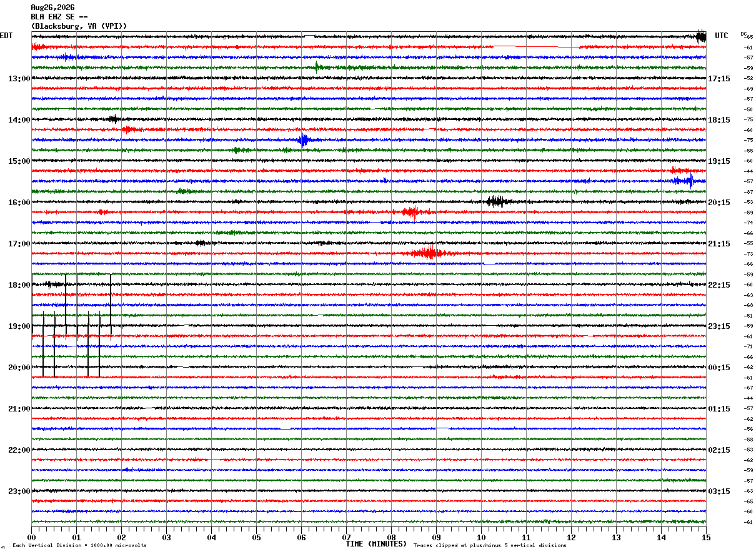Click the black burst ending the top trace
756x554 pixels.
click(702, 36)
